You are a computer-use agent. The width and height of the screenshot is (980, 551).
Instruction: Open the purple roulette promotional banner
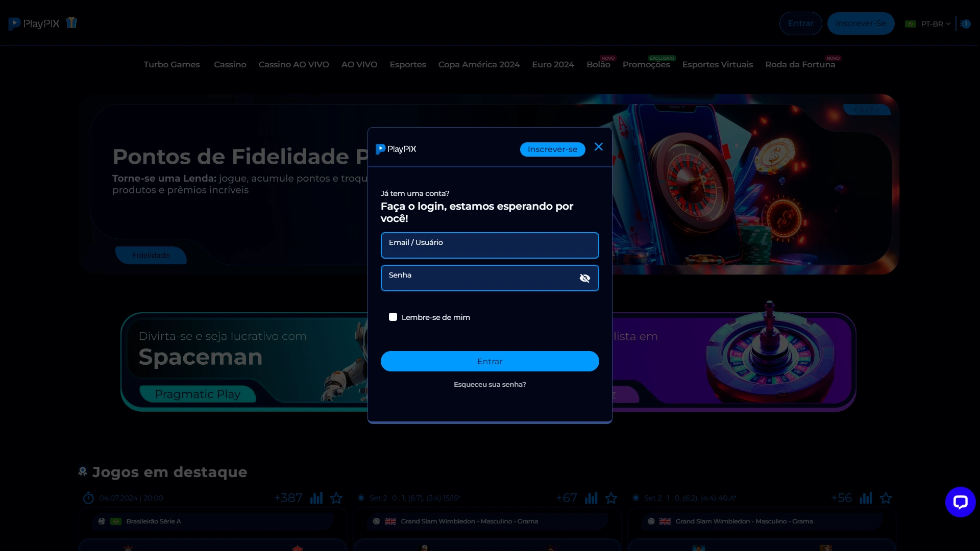[734, 361]
